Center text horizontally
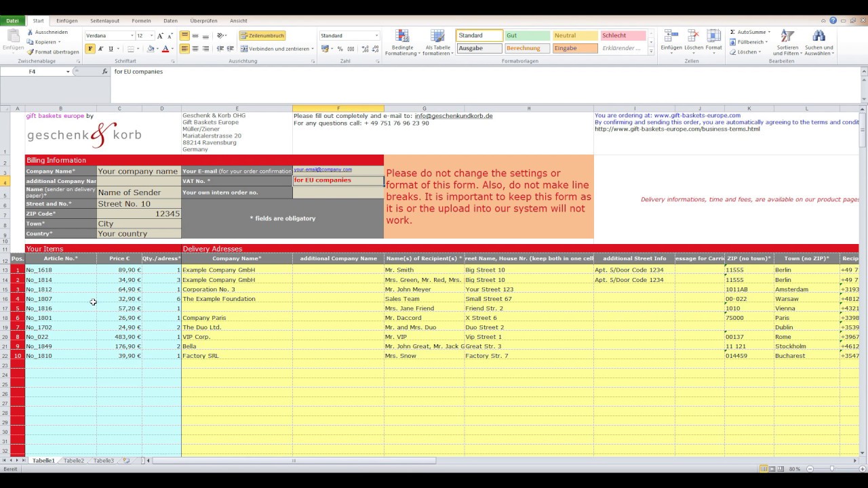 tap(195, 49)
